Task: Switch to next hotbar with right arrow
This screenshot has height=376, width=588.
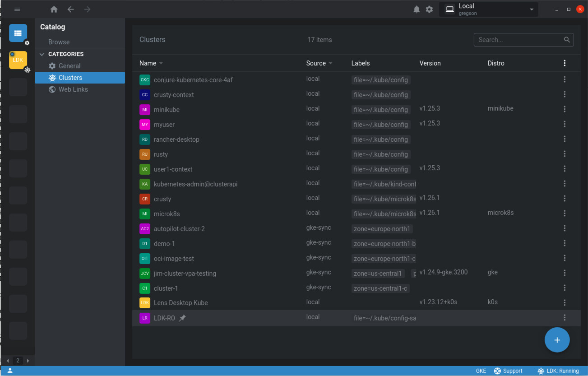Action: click(28, 361)
